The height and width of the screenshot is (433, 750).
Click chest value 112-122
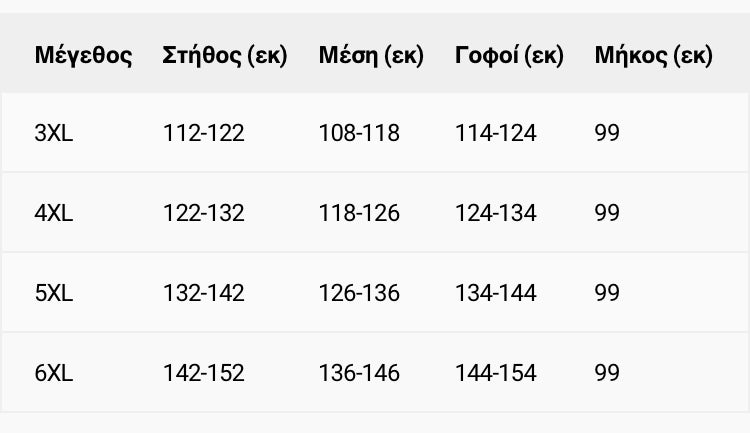[x=203, y=133]
